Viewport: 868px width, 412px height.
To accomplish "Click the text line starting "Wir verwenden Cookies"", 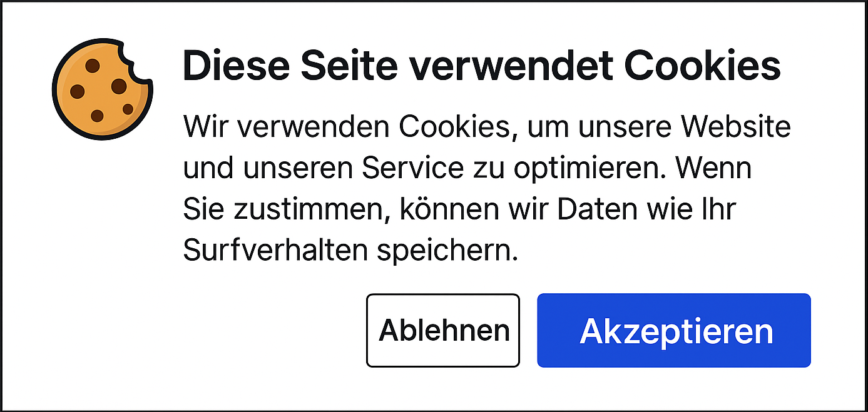I will 486,128.
